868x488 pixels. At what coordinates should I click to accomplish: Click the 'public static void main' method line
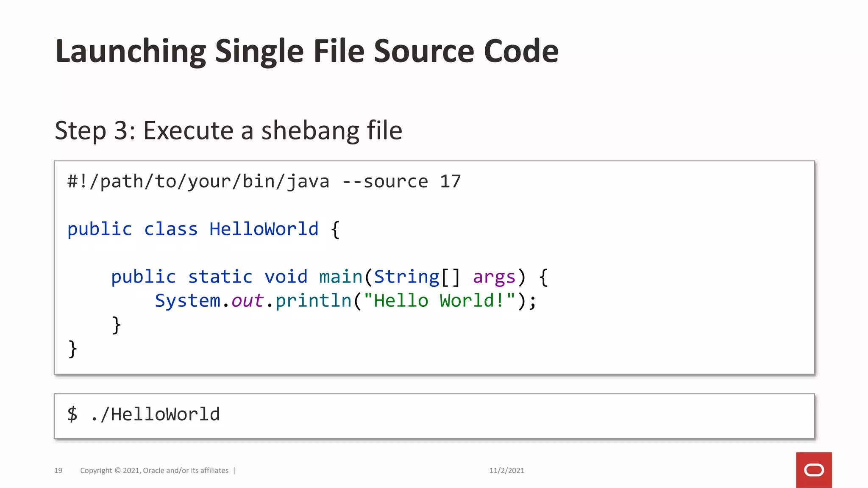point(330,277)
